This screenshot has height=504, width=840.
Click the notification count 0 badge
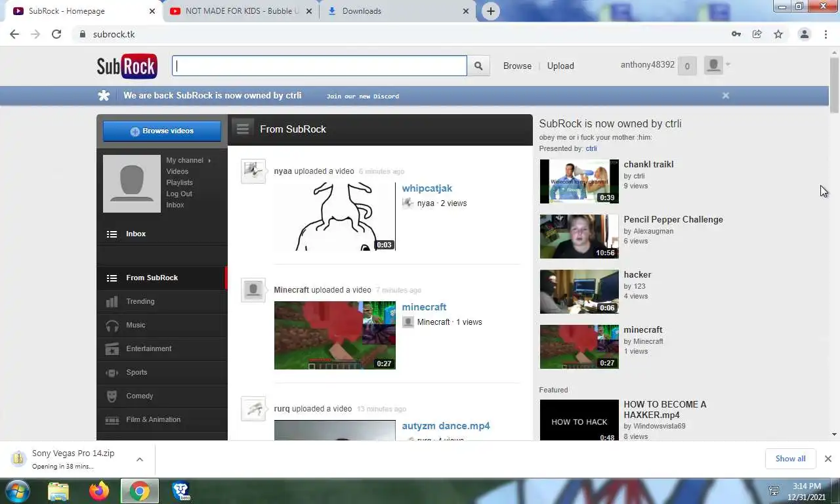coord(687,66)
